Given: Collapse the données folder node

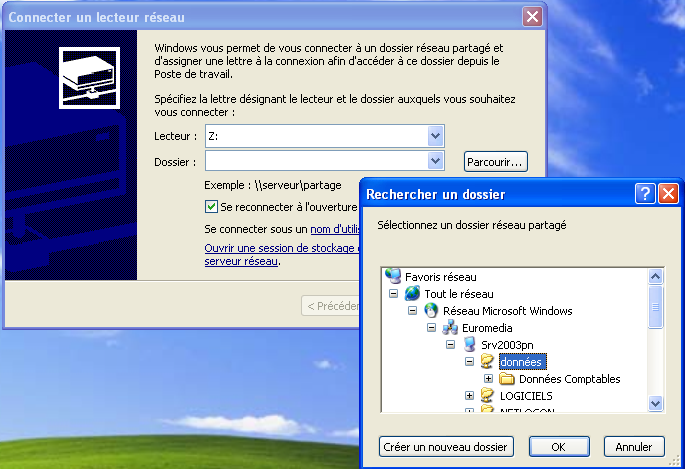Looking at the screenshot, I should coord(470,362).
